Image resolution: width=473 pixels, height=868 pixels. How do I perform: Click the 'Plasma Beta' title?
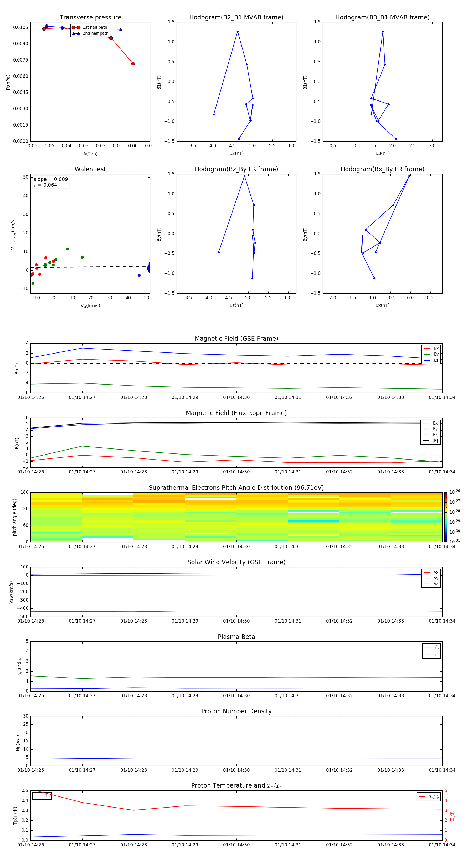point(236,637)
